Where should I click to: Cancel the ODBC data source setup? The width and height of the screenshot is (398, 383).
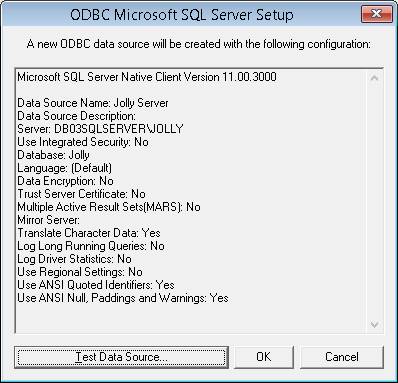click(342, 357)
